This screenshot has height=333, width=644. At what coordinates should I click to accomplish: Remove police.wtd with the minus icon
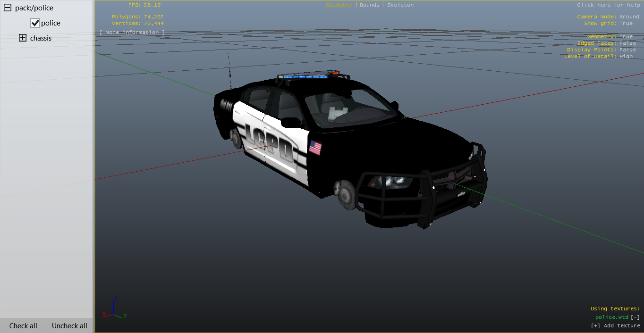(635, 317)
